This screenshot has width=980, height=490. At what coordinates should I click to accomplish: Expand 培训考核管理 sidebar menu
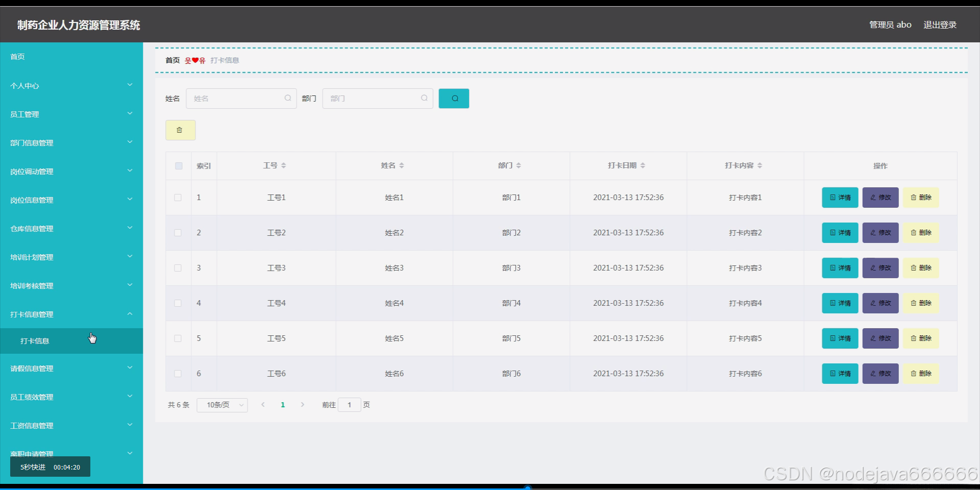[71, 286]
